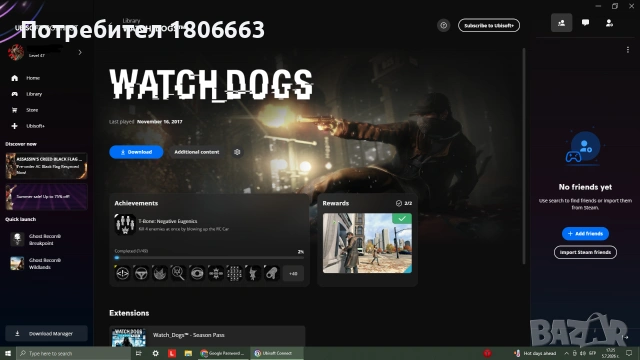
Task: Open File Explorer from the taskbar
Action: click(188, 353)
